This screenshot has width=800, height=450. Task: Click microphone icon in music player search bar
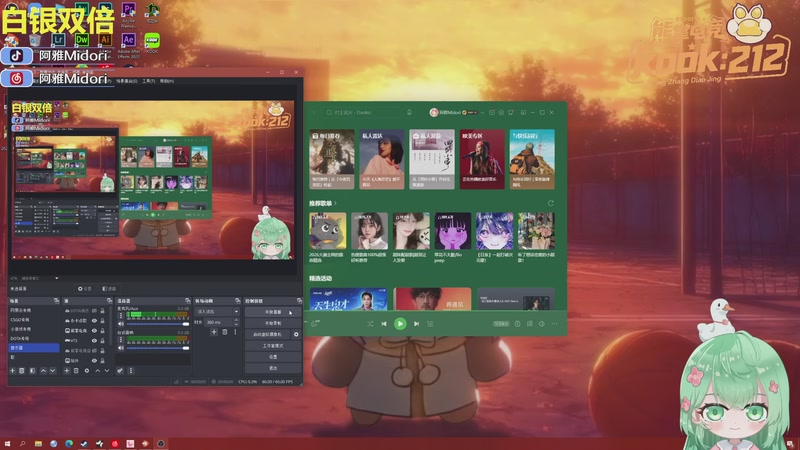[x=409, y=112]
